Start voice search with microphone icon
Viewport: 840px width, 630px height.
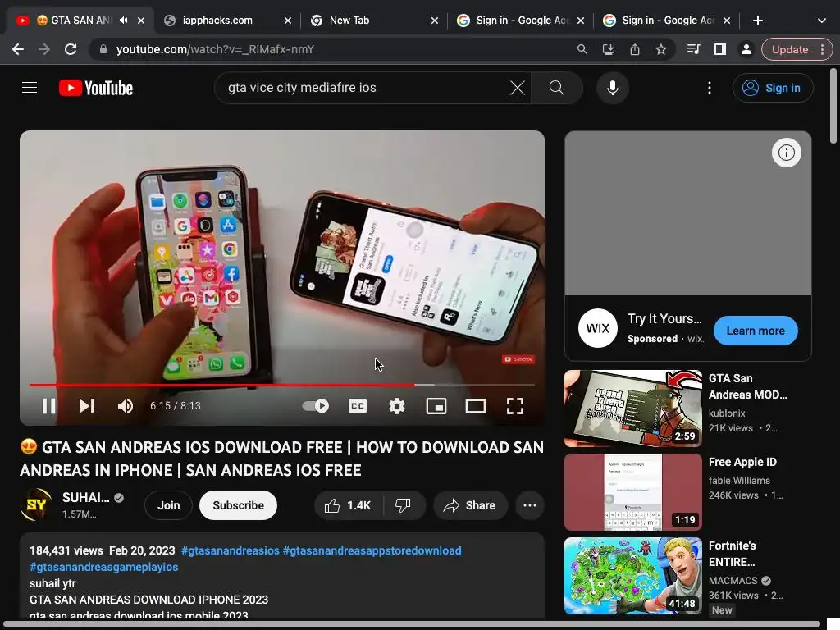click(612, 88)
